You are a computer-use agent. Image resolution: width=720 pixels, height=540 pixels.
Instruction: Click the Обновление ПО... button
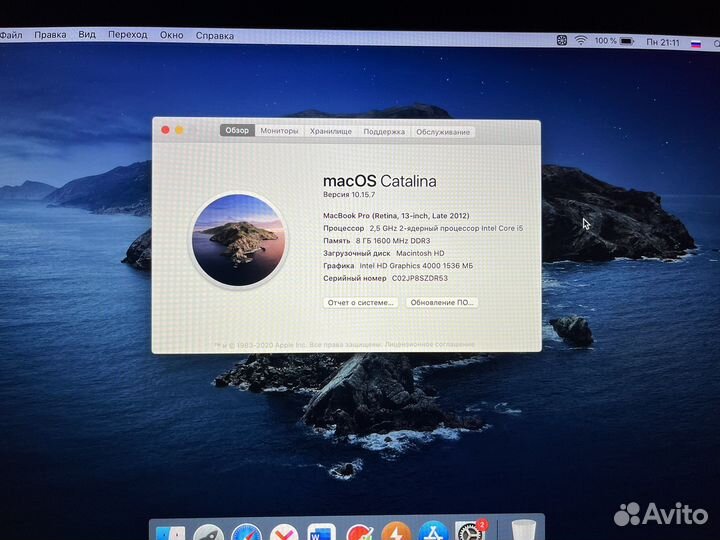tap(442, 303)
